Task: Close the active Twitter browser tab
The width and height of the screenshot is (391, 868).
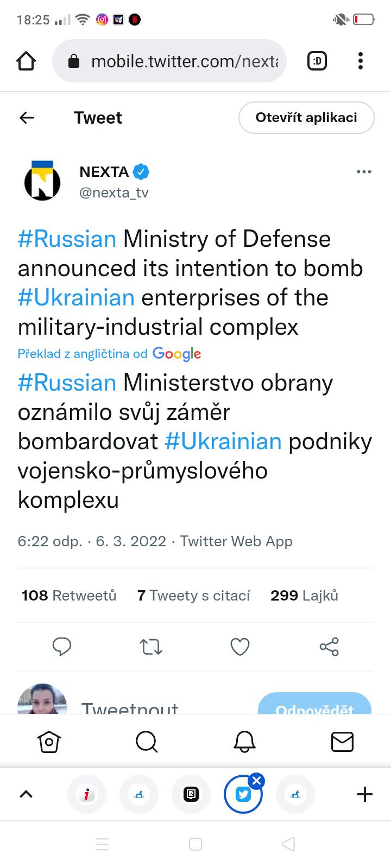Action: 257,781
